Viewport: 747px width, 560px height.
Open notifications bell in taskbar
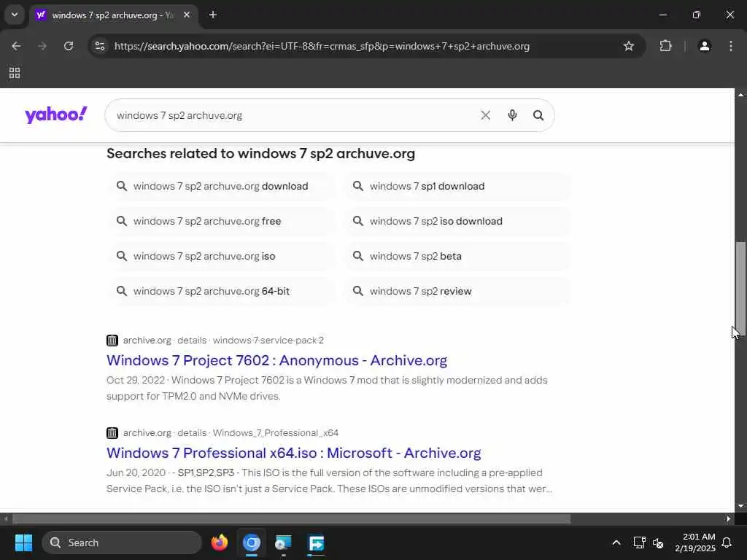tap(727, 542)
